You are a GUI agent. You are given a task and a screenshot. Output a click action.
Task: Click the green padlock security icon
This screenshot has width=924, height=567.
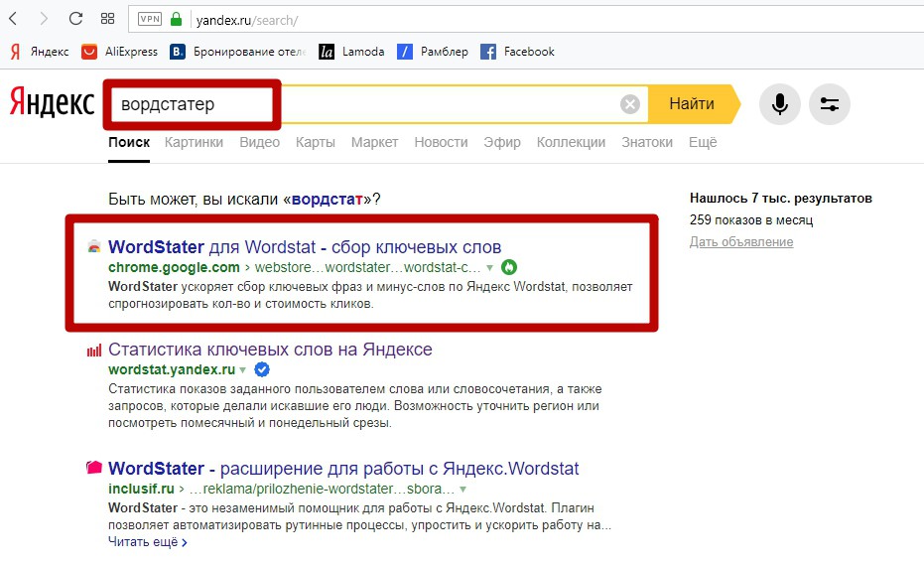tap(176, 20)
